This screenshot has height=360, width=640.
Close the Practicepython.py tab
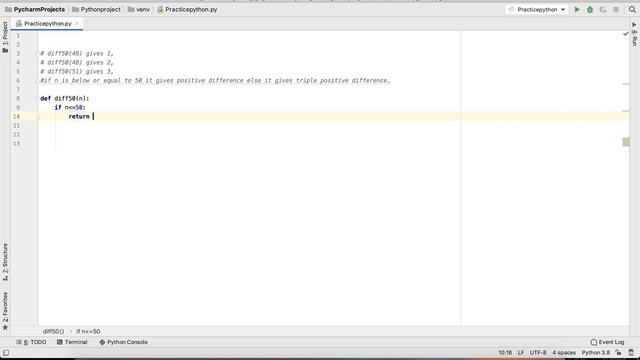point(77,24)
